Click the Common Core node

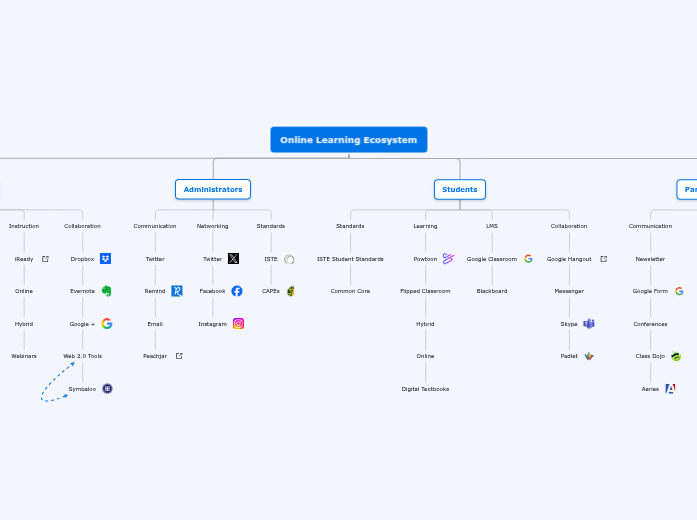350,291
